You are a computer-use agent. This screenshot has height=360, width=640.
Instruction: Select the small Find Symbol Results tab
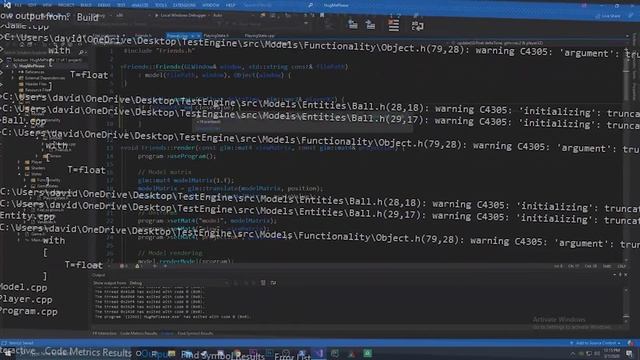[x=195, y=333]
